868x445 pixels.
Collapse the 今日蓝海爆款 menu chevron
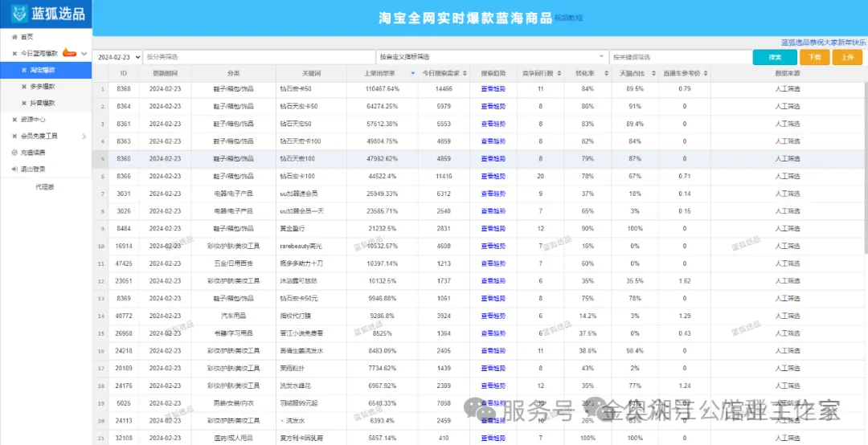coord(84,54)
